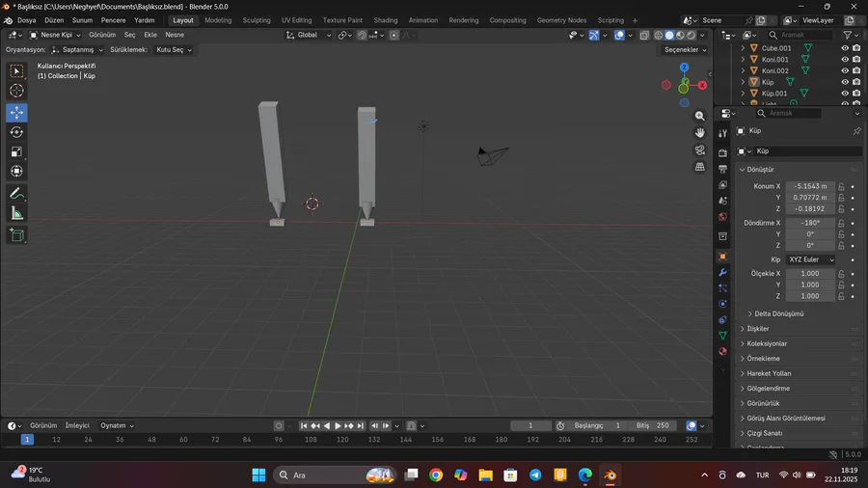Open the Physics properties tab
This screenshot has width=868, height=488.
coord(722,304)
